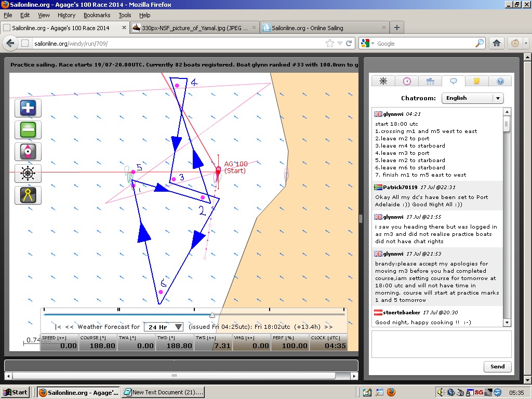Zoom in with the blue plus button
Viewport: 532px width, 399px height.
28,108
